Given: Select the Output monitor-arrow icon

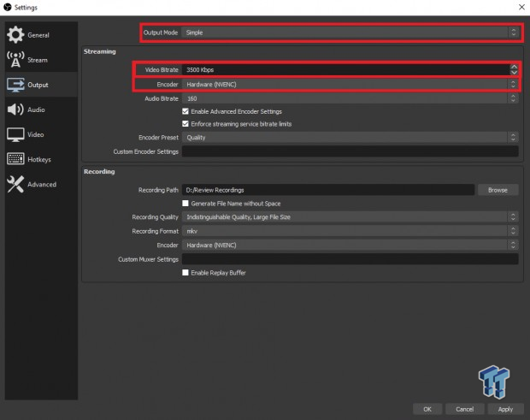Looking at the screenshot, I should point(15,85).
